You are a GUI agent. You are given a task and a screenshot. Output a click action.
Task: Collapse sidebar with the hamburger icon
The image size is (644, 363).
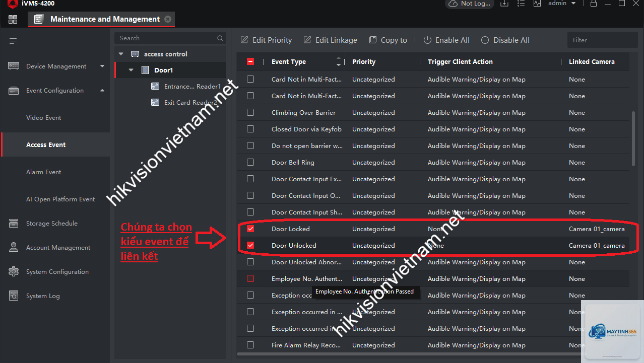(x=13, y=41)
